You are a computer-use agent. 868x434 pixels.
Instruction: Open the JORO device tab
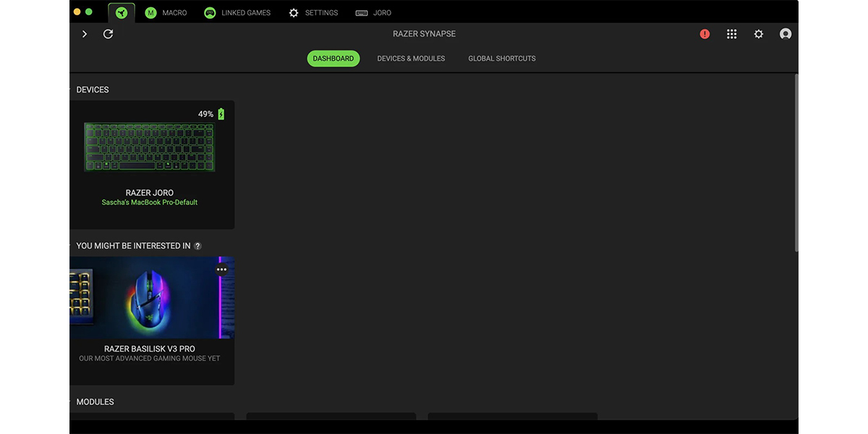pyautogui.click(x=373, y=13)
